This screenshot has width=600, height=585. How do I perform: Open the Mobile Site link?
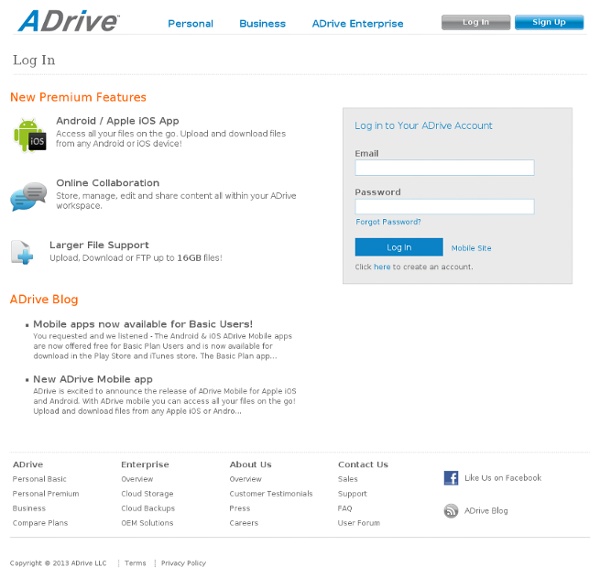click(471, 248)
